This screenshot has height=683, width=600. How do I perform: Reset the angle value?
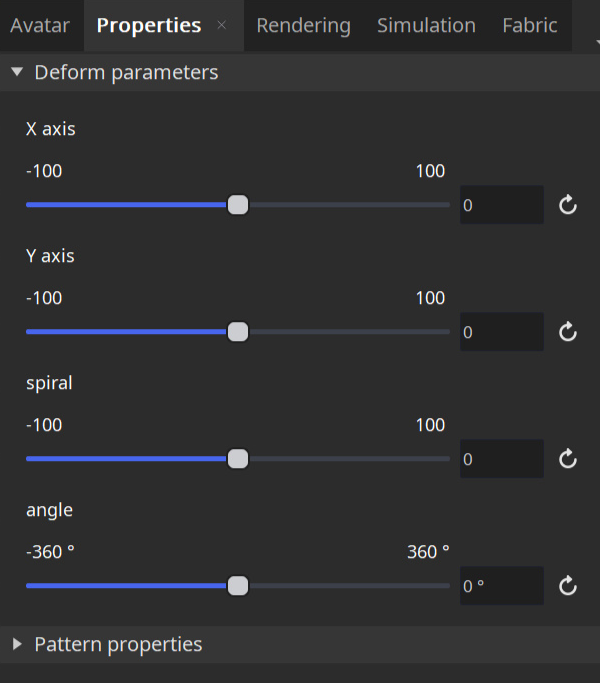click(x=568, y=586)
